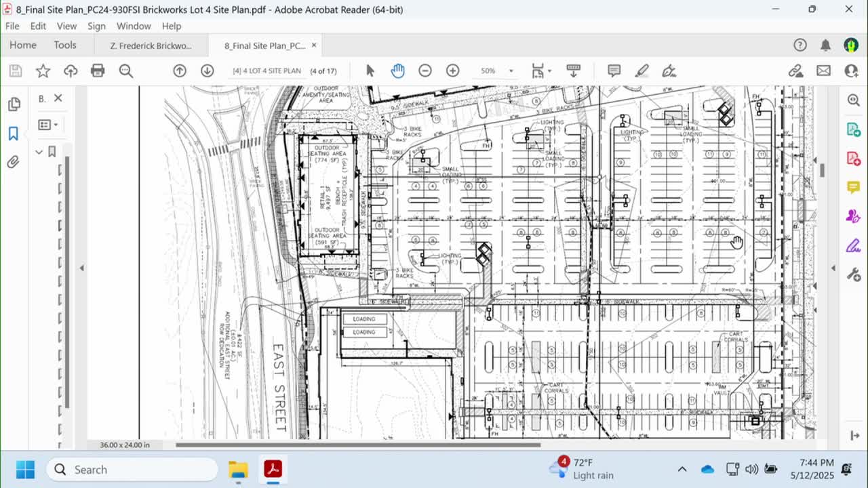Open the Sign menu
This screenshot has width=868, height=488.
tap(96, 26)
